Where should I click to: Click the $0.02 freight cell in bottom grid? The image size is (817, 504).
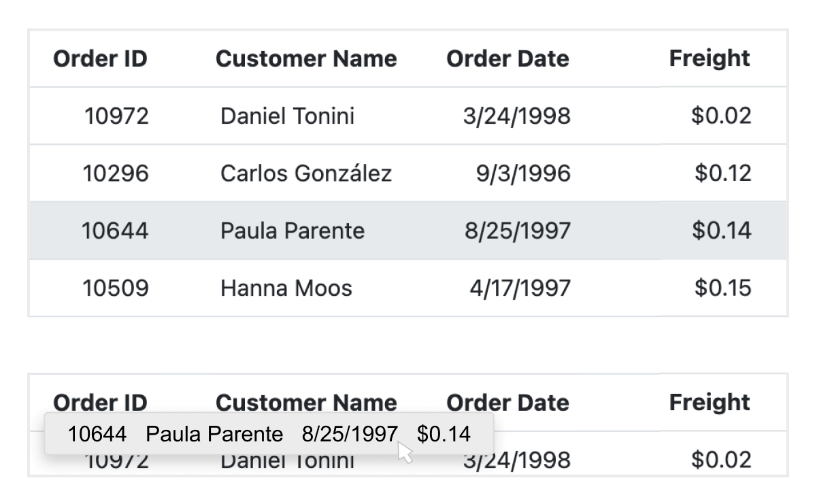pyautogui.click(x=721, y=460)
